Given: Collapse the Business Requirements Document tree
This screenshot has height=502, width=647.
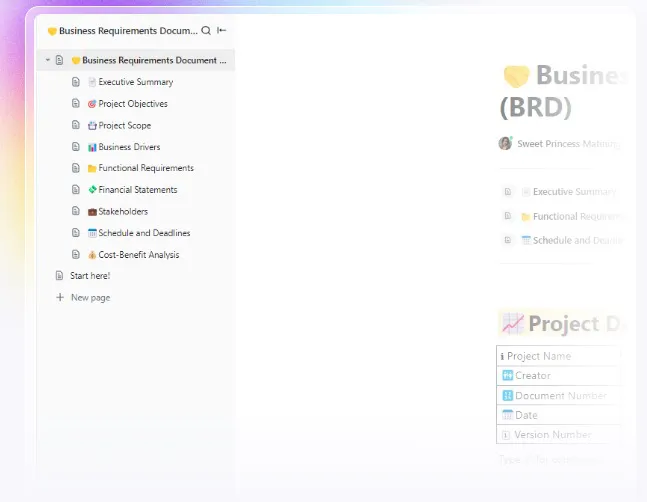Looking at the screenshot, I should click(48, 60).
